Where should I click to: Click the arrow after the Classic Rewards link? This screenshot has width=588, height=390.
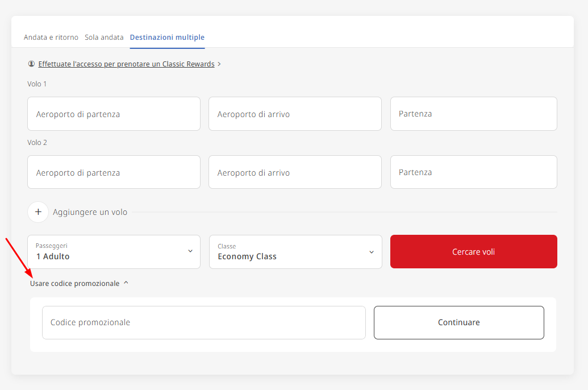[219, 64]
